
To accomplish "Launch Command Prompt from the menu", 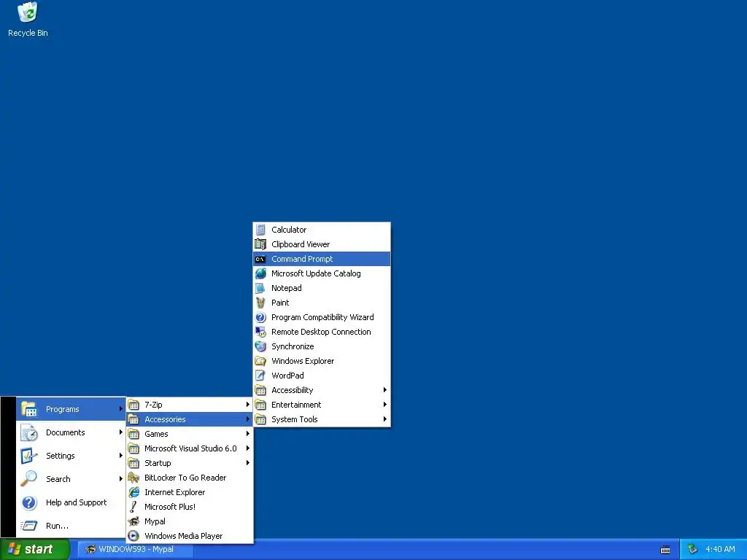I will [x=322, y=259].
